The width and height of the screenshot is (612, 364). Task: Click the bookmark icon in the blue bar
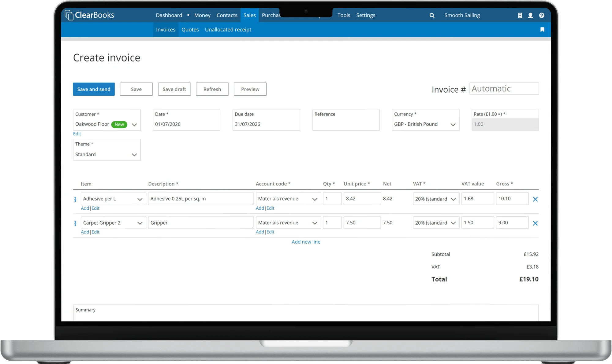coord(542,30)
